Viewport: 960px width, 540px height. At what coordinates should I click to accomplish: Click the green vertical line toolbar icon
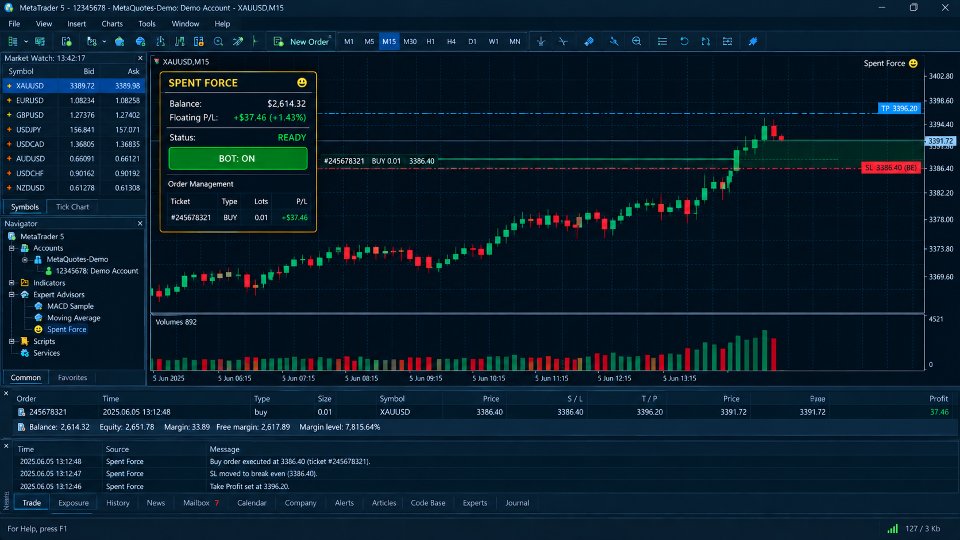255,42
